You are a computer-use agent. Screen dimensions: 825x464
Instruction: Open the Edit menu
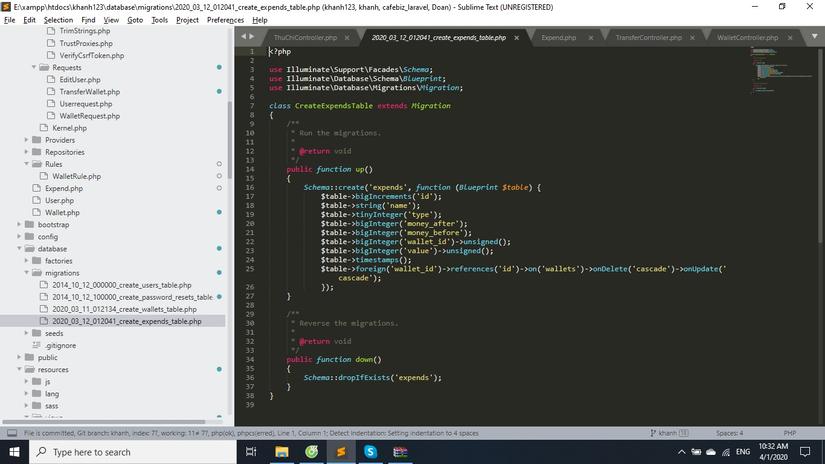tap(29, 20)
